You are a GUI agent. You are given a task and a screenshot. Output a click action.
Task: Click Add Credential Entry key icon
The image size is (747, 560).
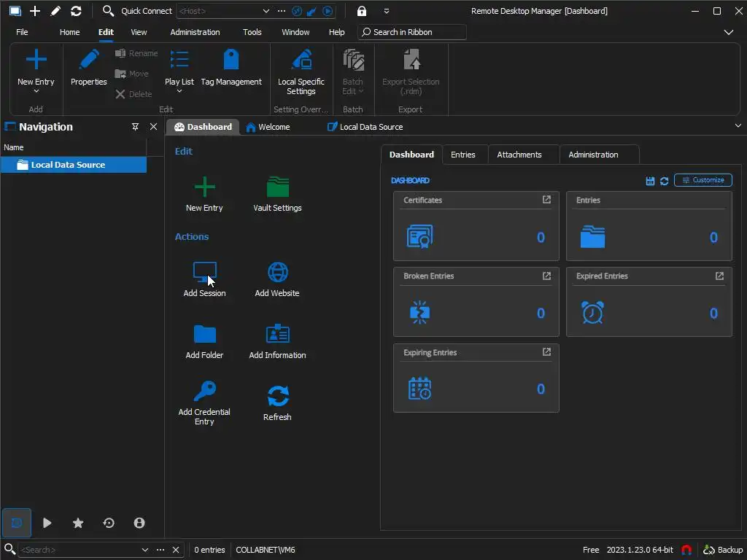click(x=205, y=392)
